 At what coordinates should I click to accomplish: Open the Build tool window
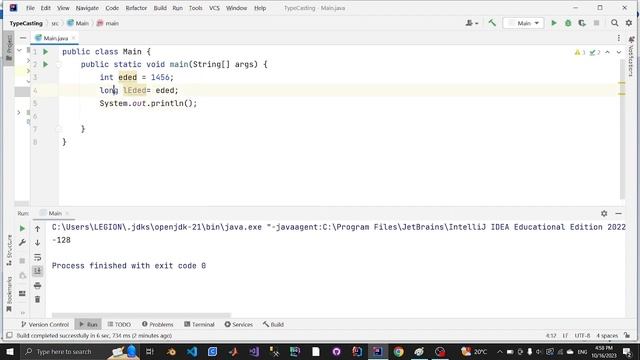click(x=273, y=324)
